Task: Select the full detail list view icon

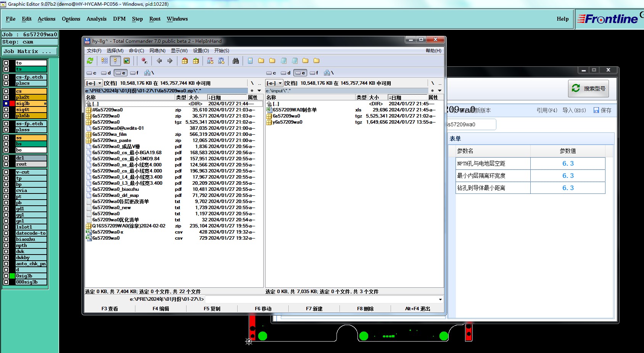Action: click(x=115, y=61)
